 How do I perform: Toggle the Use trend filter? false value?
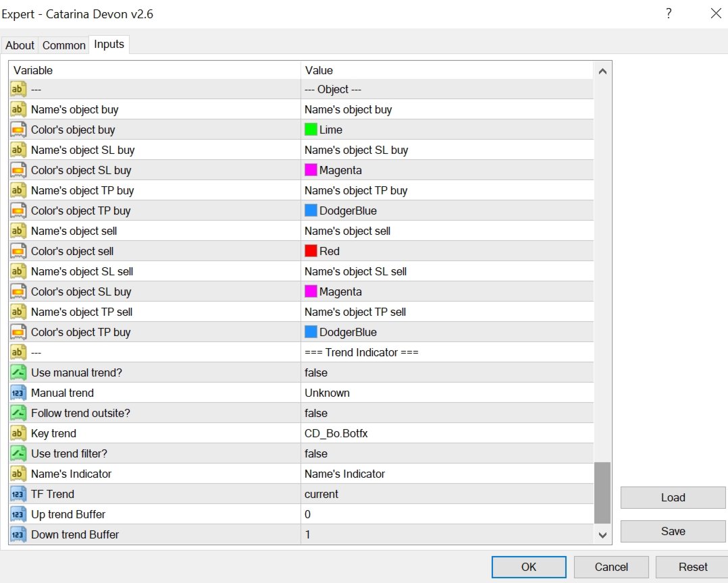coord(447,453)
